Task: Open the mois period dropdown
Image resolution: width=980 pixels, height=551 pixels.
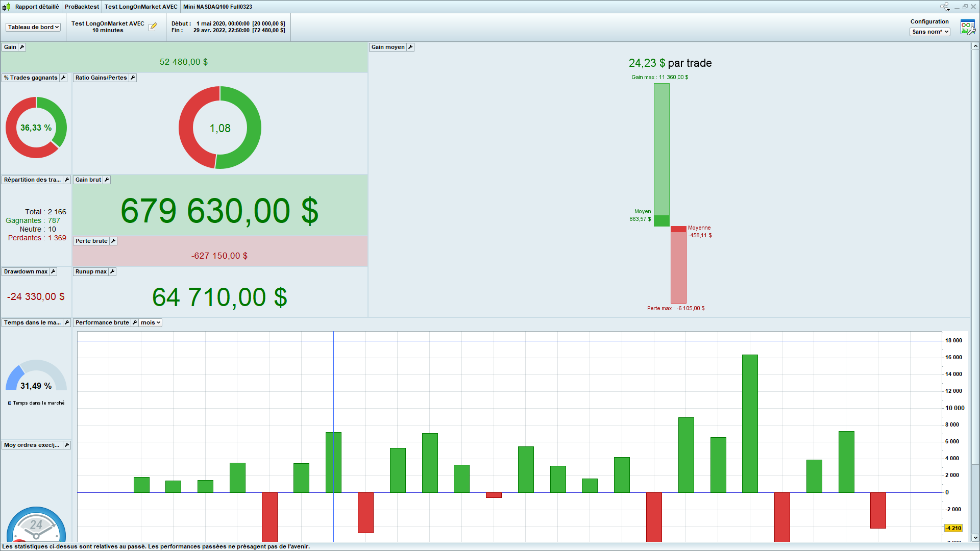Action: (x=151, y=322)
